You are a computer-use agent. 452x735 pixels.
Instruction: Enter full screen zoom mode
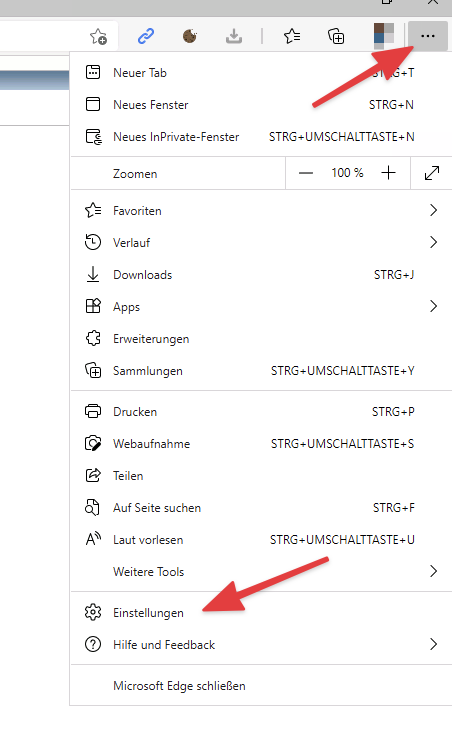431,173
